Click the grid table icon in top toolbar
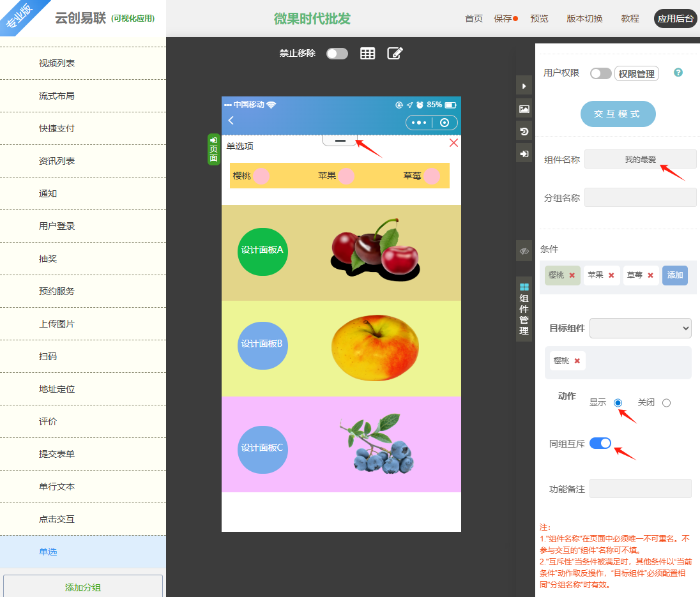Screen dimensions: 700x597 pyautogui.click(x=367, y=54)
